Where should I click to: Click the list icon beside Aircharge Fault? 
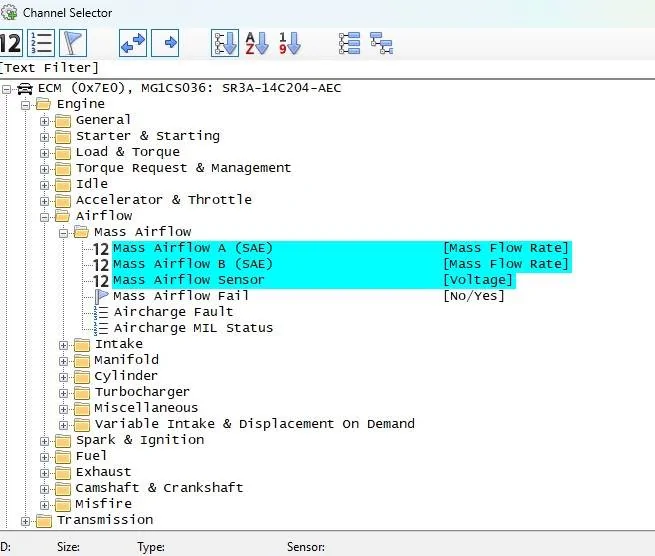click(101, 312)
